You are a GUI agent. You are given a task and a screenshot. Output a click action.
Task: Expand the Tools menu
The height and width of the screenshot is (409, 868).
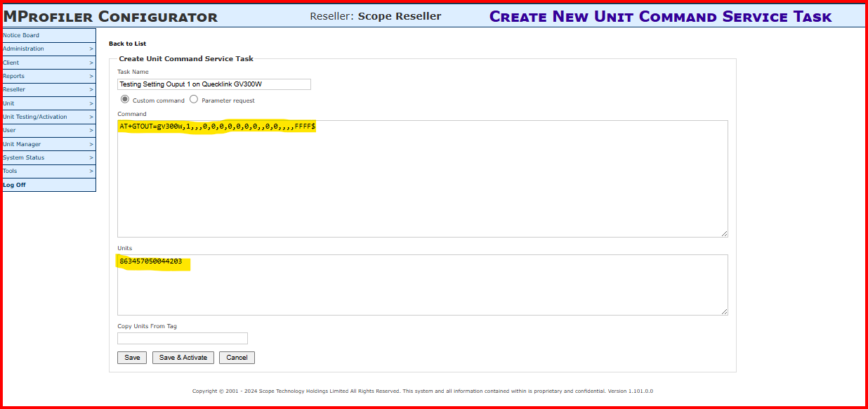(49, 171)
